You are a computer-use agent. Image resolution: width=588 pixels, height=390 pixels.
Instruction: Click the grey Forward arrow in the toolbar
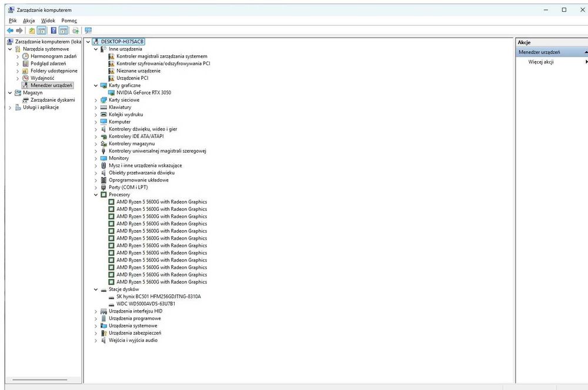pyautogui.click(x=19, y=31)
